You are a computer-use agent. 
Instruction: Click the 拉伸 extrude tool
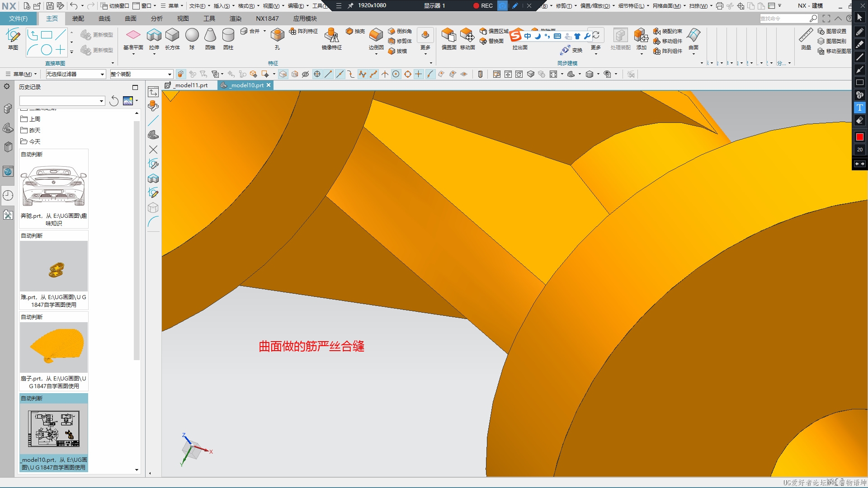tap(154, 39)
